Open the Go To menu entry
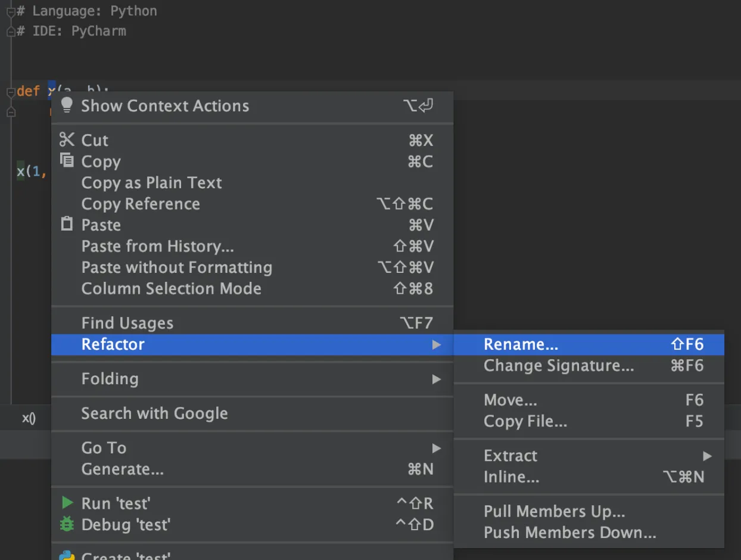This screenshot has width=741, height=560. pyautogui.click(x=253, y=447)
